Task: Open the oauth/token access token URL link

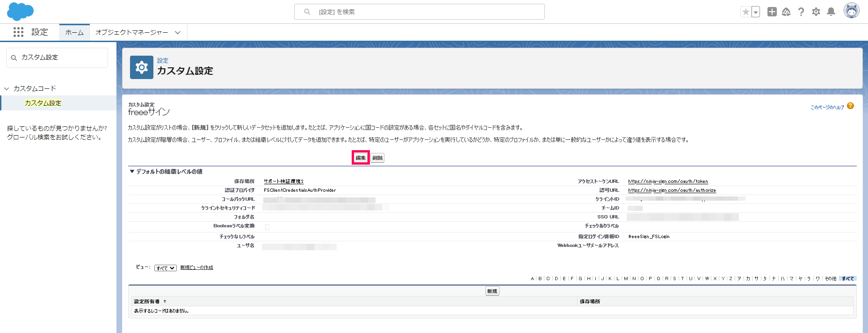Action: 668,181
